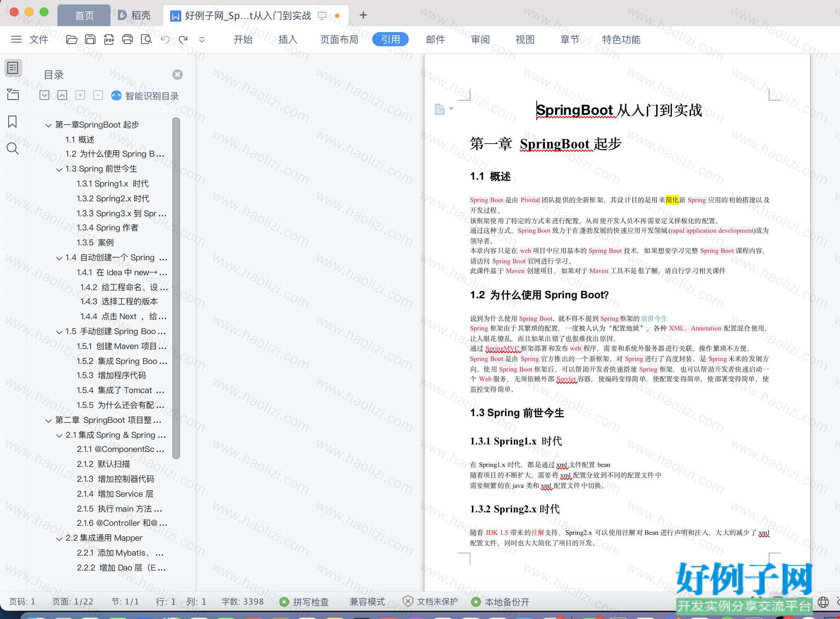Screen dimensions: 840x619
Task: Switch to 插入 ribbon tab
Action: 288,40
